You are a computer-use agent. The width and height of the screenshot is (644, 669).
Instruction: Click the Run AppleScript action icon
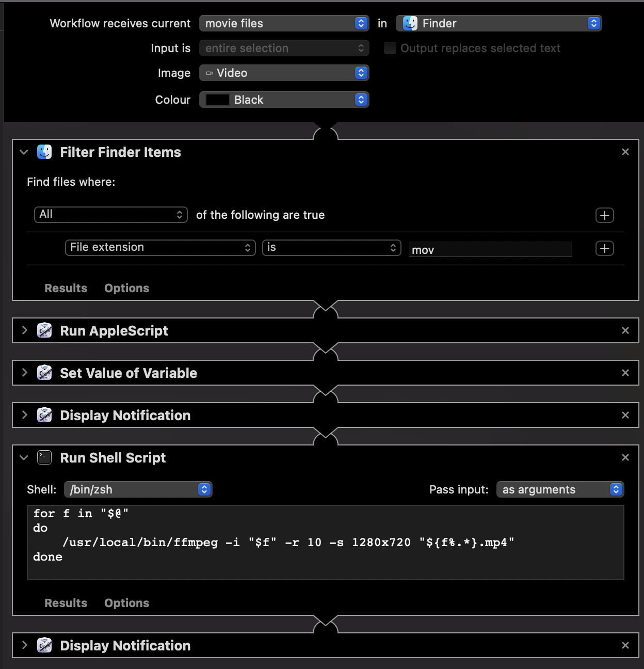point(44,330)
